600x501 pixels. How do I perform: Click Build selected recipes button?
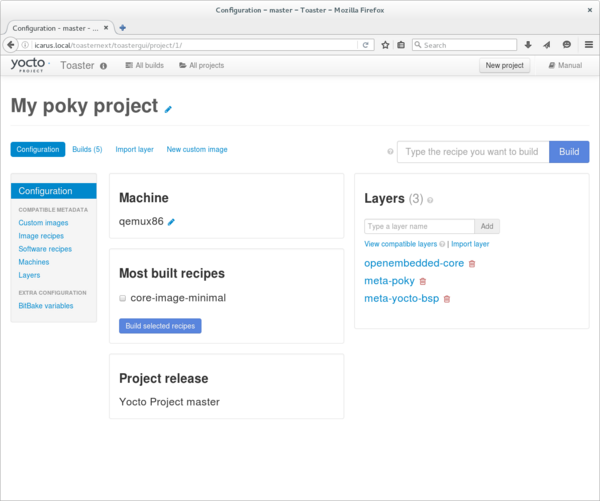(160, 326)
